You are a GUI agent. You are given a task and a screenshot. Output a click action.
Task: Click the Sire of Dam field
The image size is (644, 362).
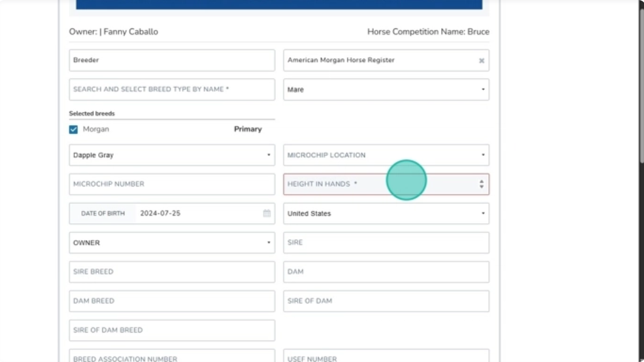pos(386,301)
